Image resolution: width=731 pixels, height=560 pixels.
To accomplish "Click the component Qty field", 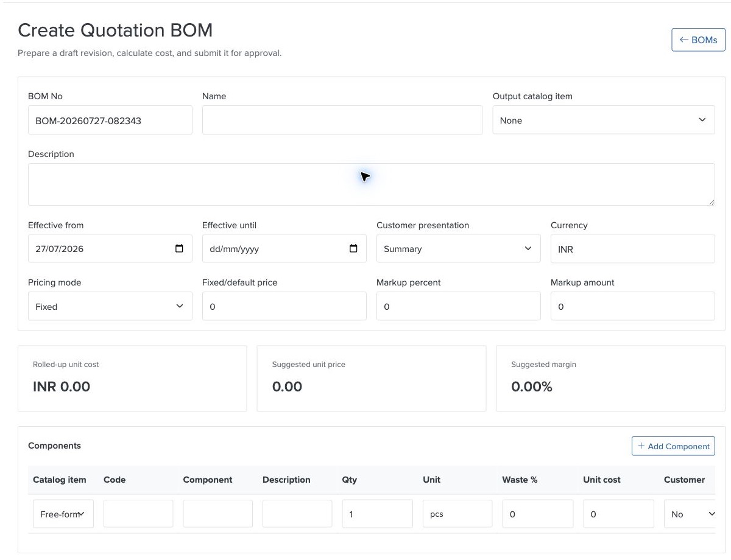I will pyautogui.click(x=378, y=514).
